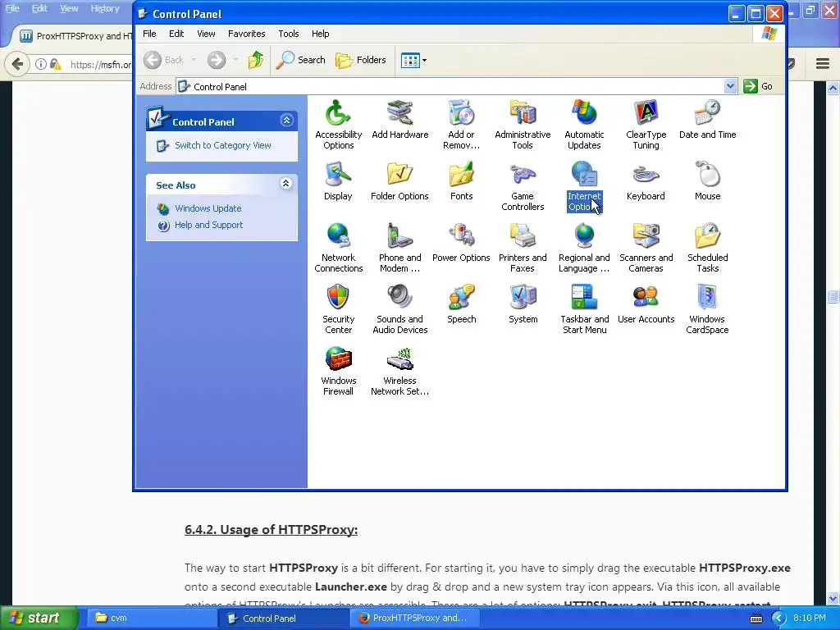Click the Firefox back arrow button
Viewport: 840px width, 630px height.
click(17, 64)
